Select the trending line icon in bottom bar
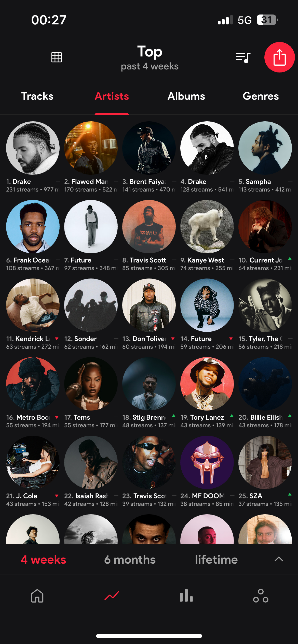The image size is (298, 644). point(112,596)
